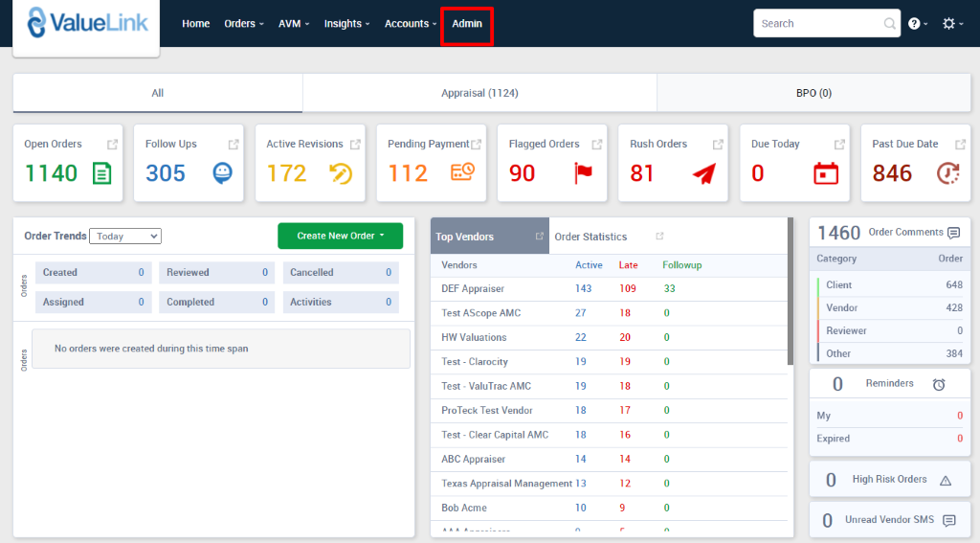Click the green document icon in Open Orders
The height and width of the screenshot is (543, 980).
101,173
